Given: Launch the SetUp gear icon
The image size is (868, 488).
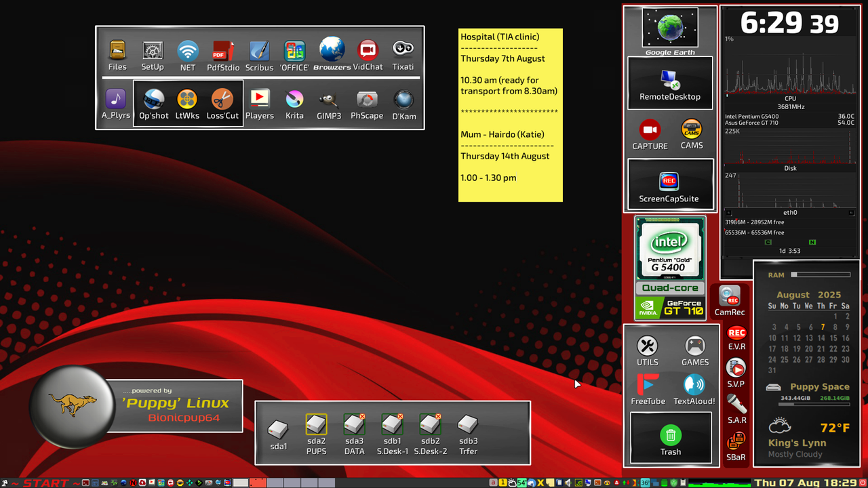Looking at the screenshot, I should (153, 51).
